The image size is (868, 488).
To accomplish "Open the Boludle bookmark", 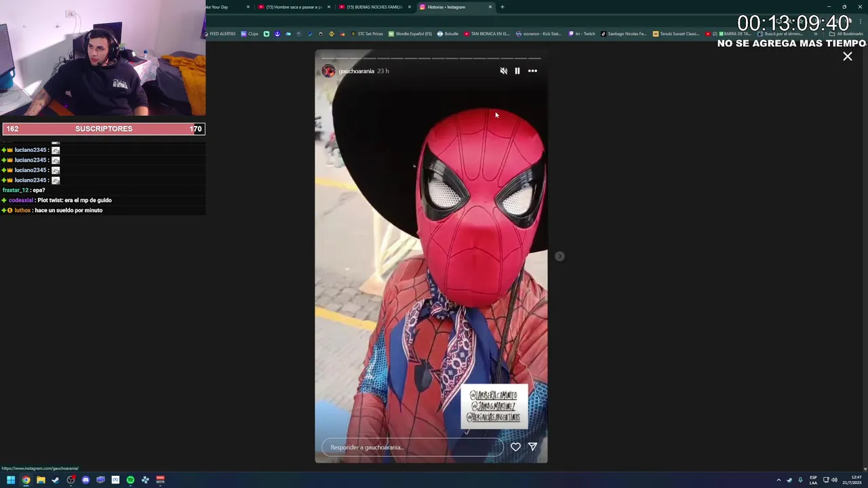I will (448, 34).
